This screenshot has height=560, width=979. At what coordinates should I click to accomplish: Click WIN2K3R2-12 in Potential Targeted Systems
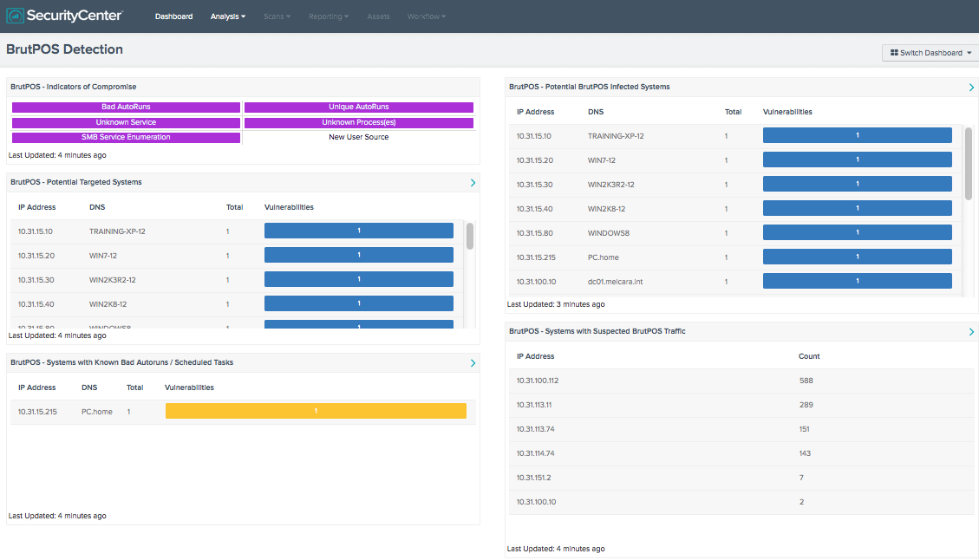click(x=113, y=280)
